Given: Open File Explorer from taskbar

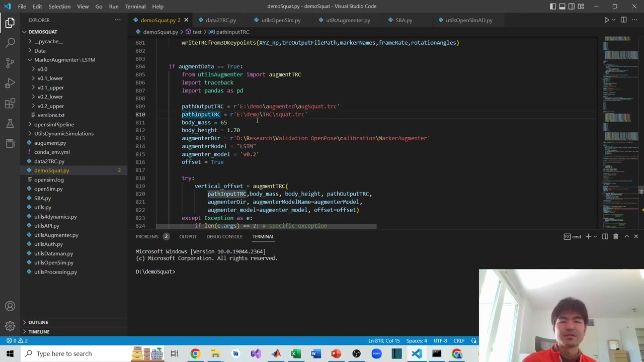Looking at the screenshot, I should point(215,353).
